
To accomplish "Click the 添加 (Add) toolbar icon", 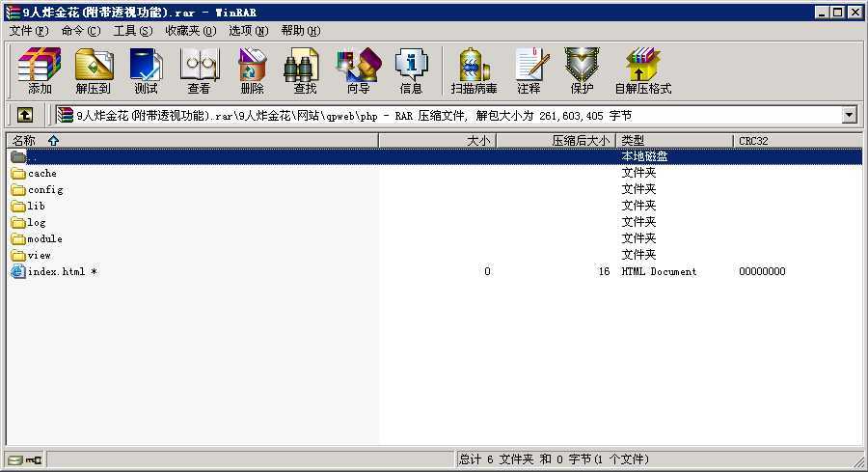I will [40, 71].
